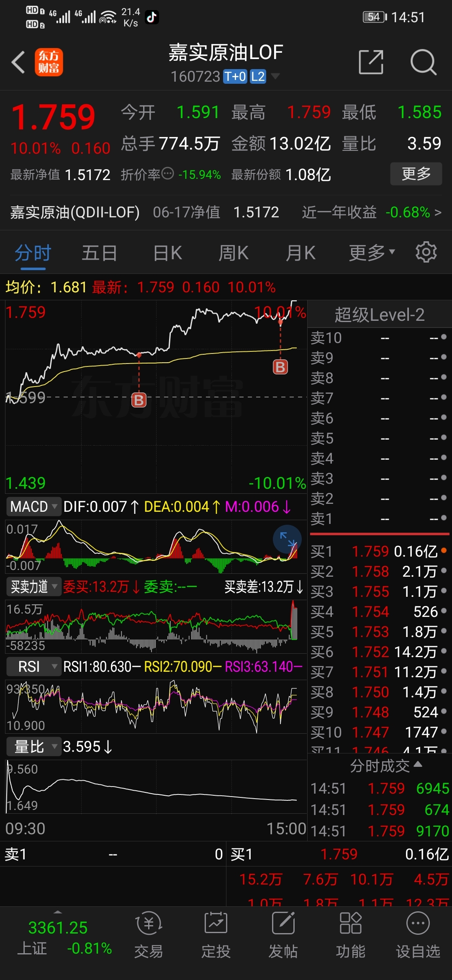Expand the stock code dropdown arrow
This screenshot has width=452, height=980.
click(x=275, y=76)
